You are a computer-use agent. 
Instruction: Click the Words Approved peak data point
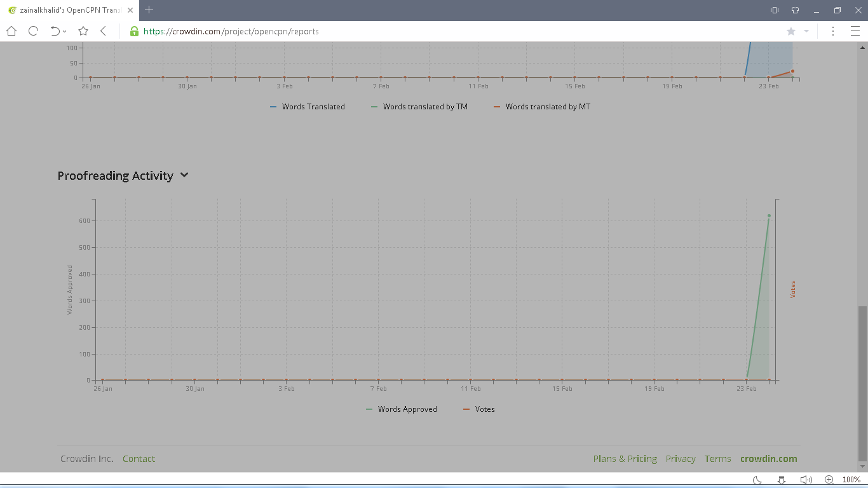tap(769, 216)
